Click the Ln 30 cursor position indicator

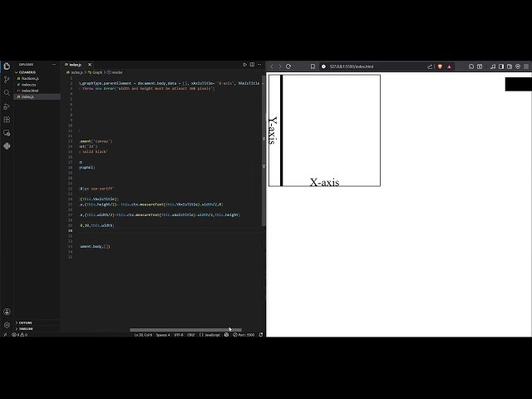click(x=143, y=335)
